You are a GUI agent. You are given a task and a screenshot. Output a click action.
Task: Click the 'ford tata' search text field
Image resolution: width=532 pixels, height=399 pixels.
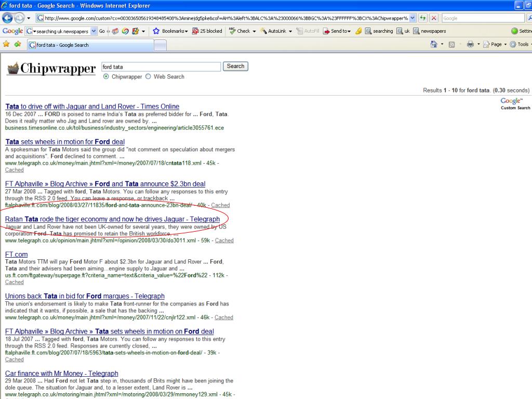pyautogui.click(x=161, y=67)
